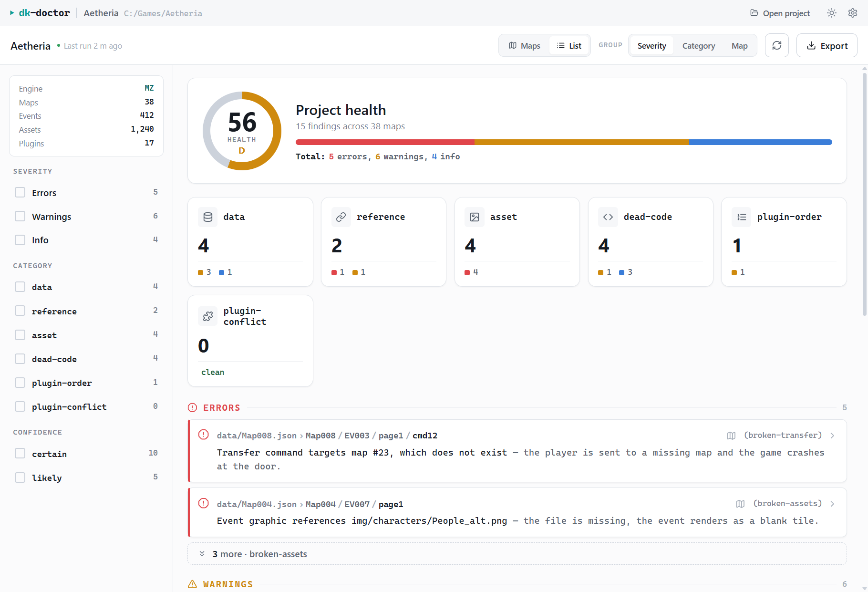868x592 pixels.
Task: Open map icon on Map008 error row
Action: point(731,436)
